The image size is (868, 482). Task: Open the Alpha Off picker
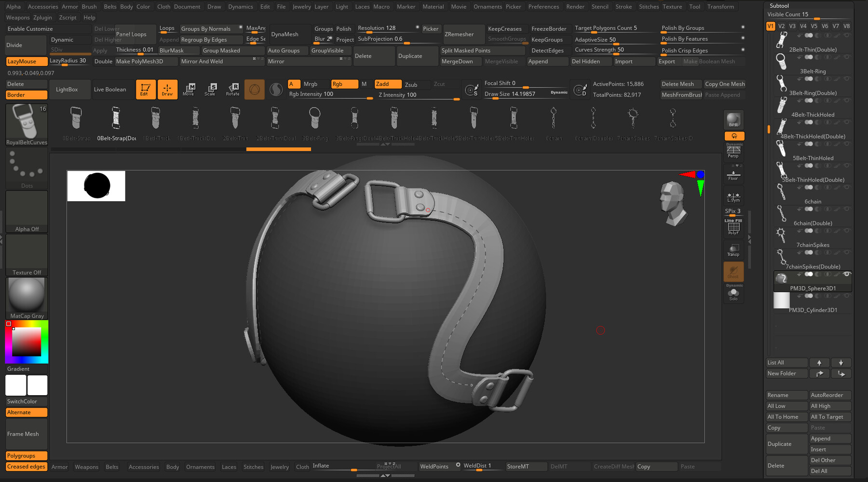[27, 212]
